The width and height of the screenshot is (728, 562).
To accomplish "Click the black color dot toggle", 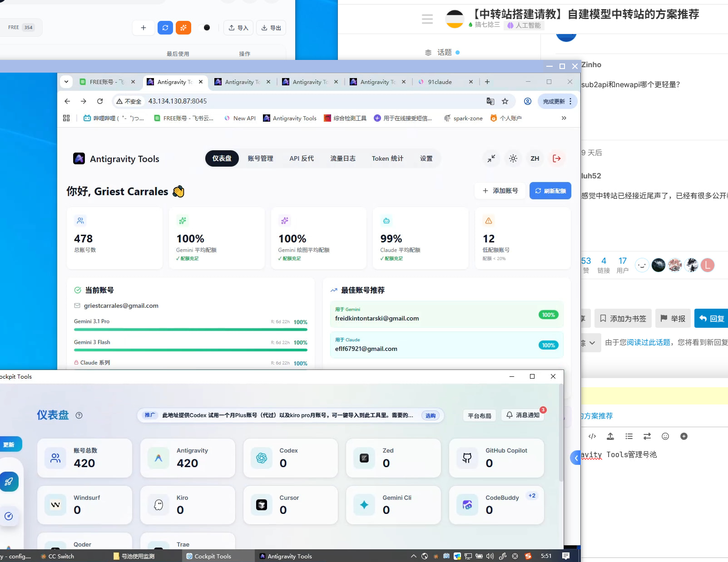I will [207, 28].
